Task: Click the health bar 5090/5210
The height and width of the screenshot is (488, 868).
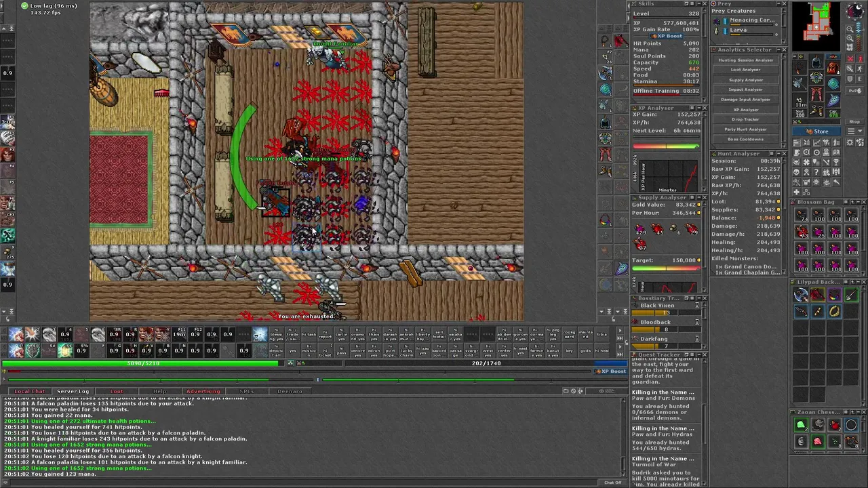Action: 140,363
